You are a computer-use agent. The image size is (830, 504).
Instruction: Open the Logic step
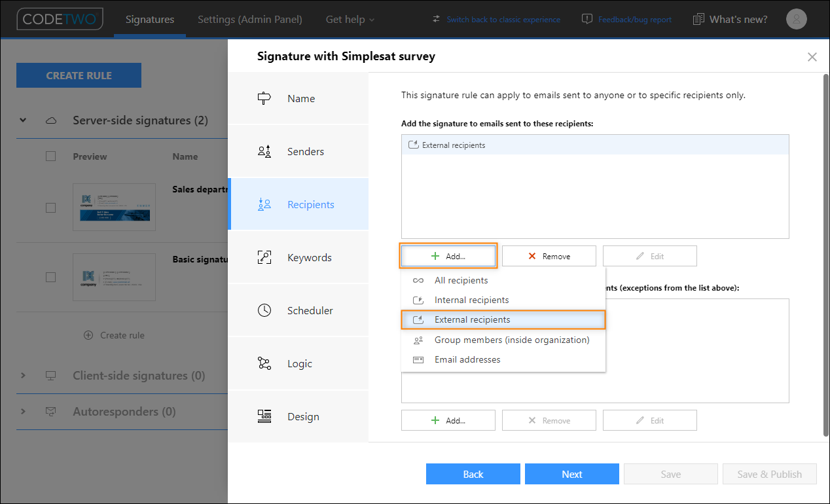click(298, 364)
